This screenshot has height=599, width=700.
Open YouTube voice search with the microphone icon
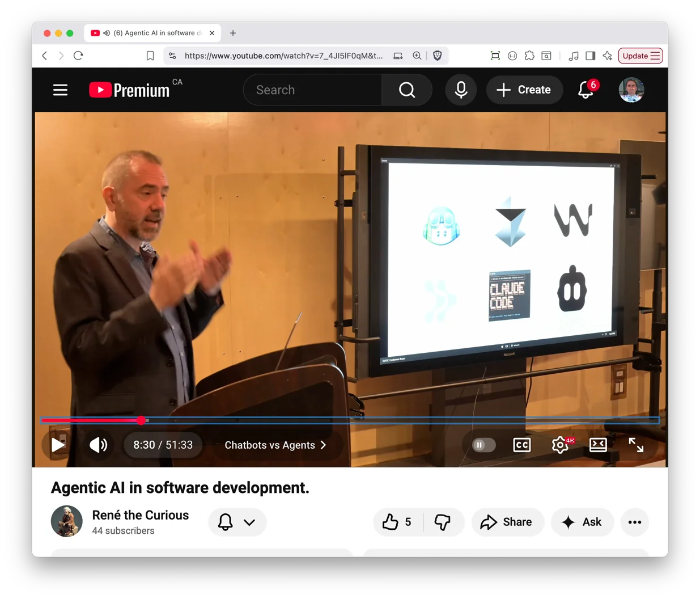coord(461,90)
